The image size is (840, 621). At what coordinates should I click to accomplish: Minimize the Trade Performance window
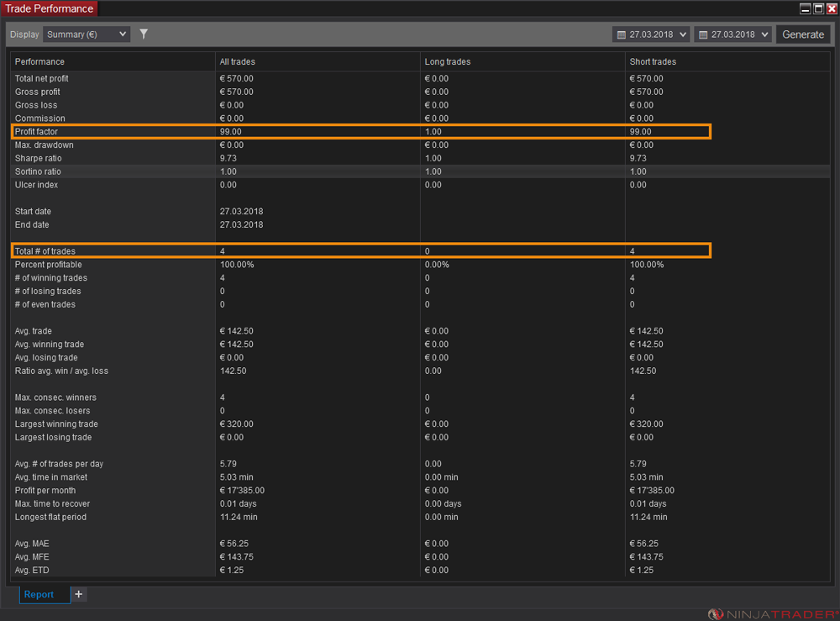pos(805,8)
